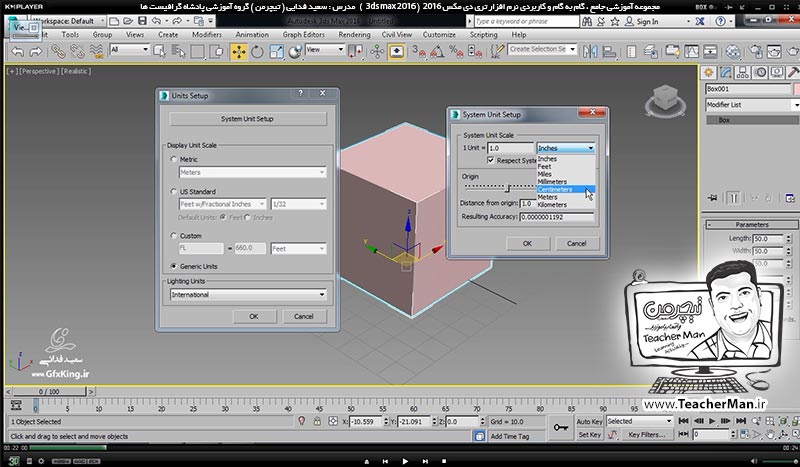Open the Modifiers menu
800x467 pixels.
coord(207,35)
